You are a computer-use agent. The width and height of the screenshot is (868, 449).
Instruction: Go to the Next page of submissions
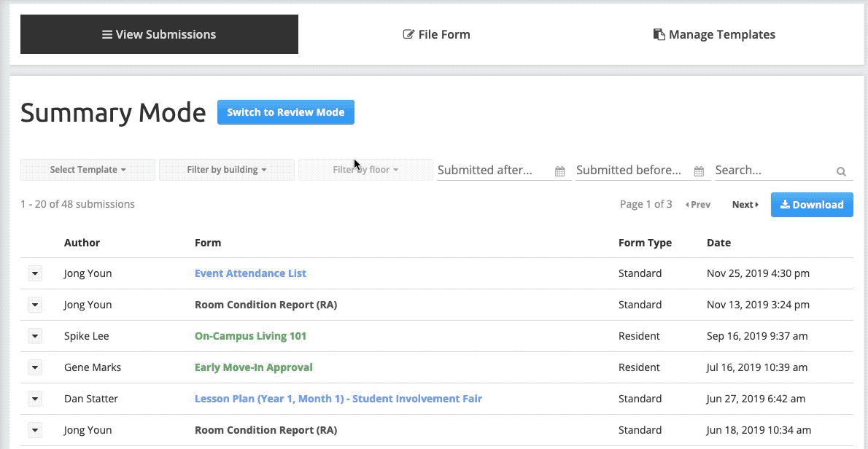point(745,205)
